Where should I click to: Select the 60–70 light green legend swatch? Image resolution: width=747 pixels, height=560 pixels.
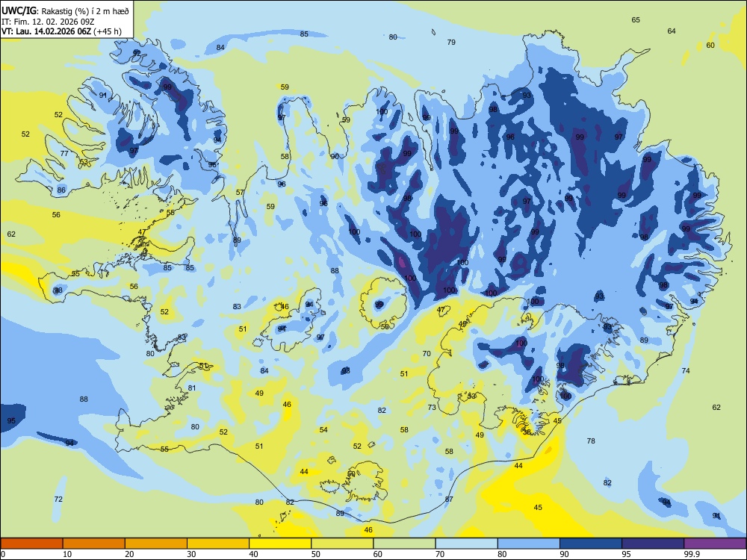click(x=404, y=544)
